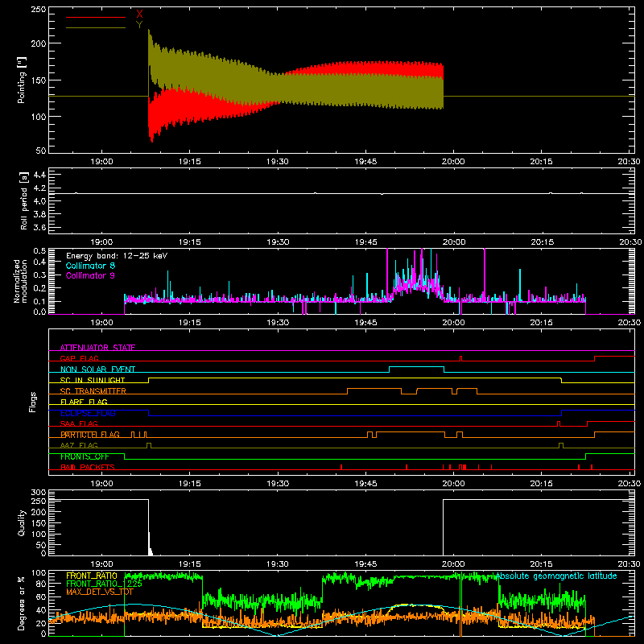644x644 pixels.
Task: Click 20:15 time label under Roll period plot
Action: tap(542, 242)
